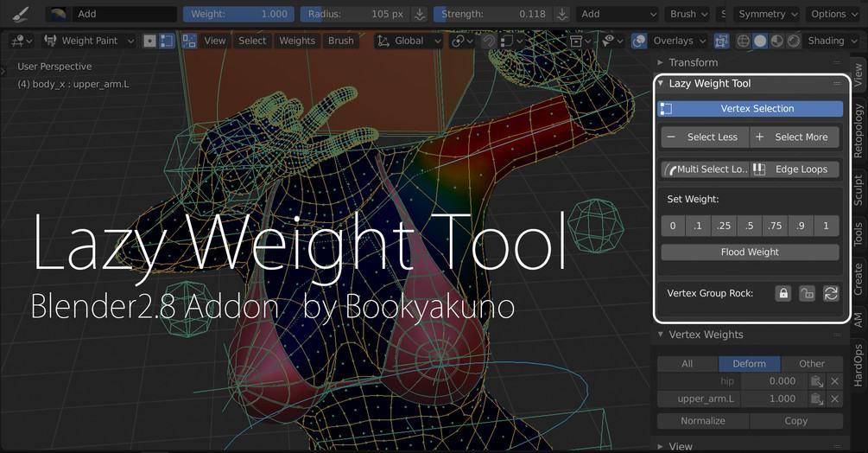Expand the Transform panel
868x453 pixels.
coord(661,62)
